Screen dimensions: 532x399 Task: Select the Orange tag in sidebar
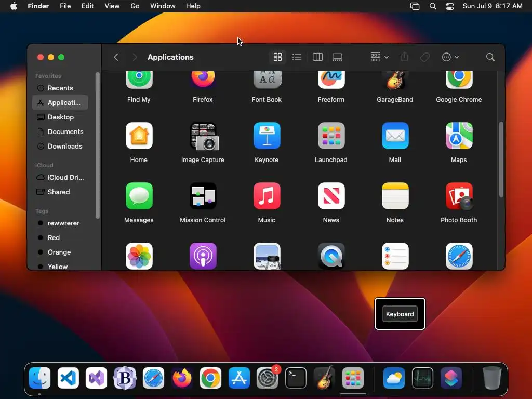pos(60,252)
